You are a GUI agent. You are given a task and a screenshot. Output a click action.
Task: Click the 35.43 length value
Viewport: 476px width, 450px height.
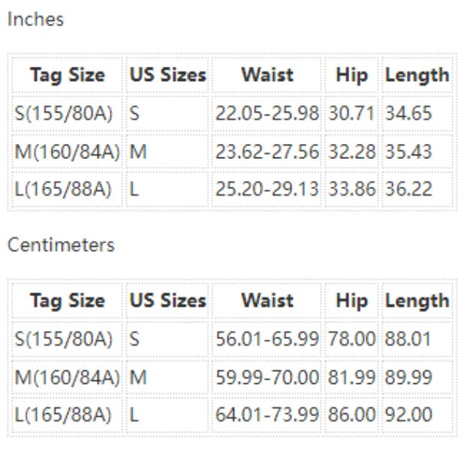click(x=408, y=152)
